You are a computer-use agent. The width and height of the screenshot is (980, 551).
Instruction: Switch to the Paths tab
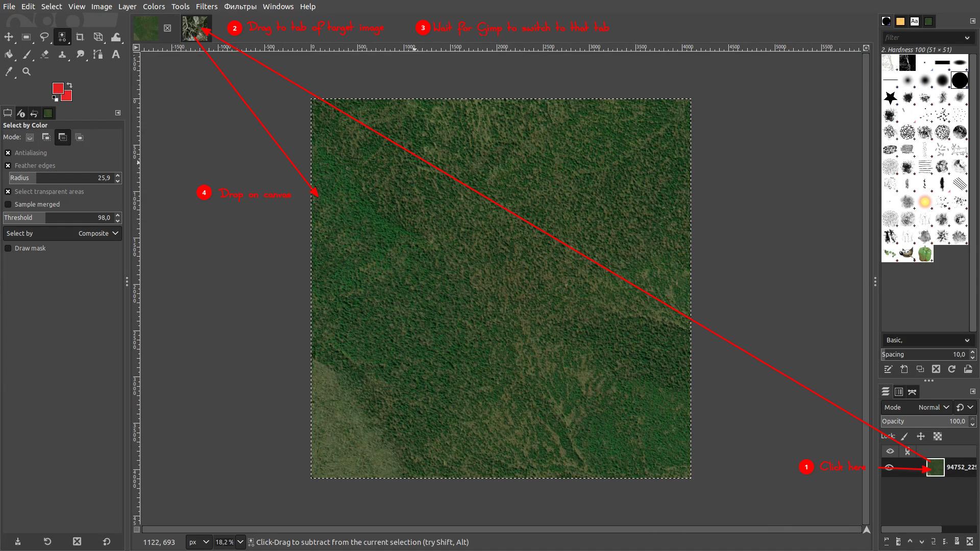(912, 392)
